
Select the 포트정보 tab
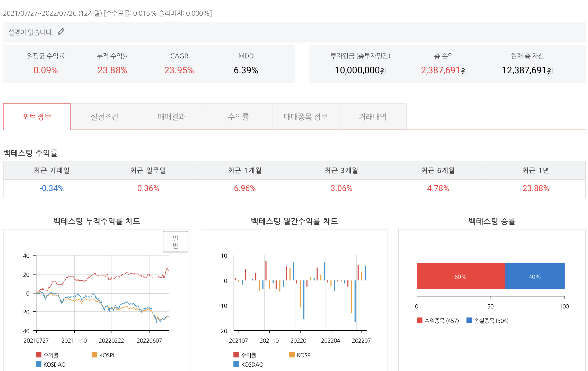tap(37, 117)
